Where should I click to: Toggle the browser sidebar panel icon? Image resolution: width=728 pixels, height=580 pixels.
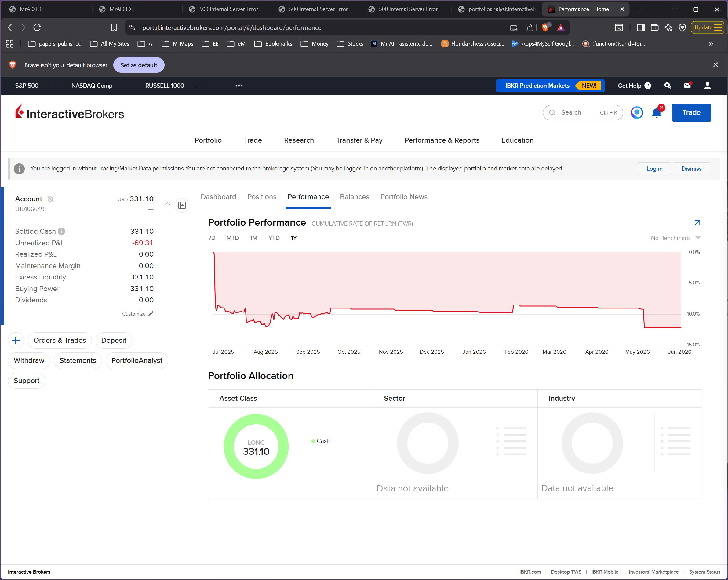pyautogui.click(x=641, y=27)
